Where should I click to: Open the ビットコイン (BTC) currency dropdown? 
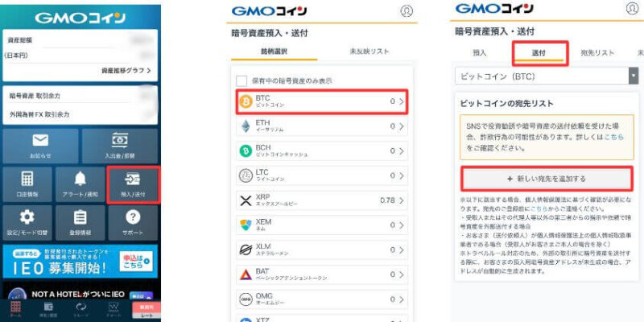(x=547, y=76)
